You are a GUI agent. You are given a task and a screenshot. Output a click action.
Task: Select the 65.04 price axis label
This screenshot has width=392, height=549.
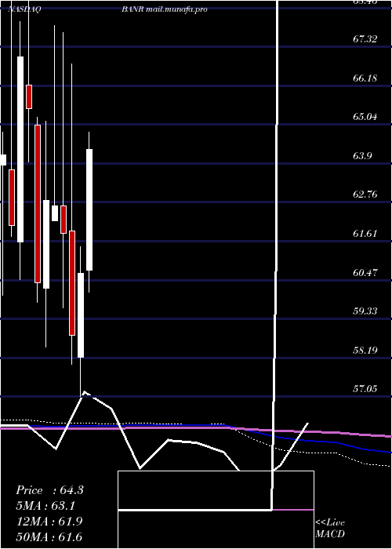(x=365, y=117)
